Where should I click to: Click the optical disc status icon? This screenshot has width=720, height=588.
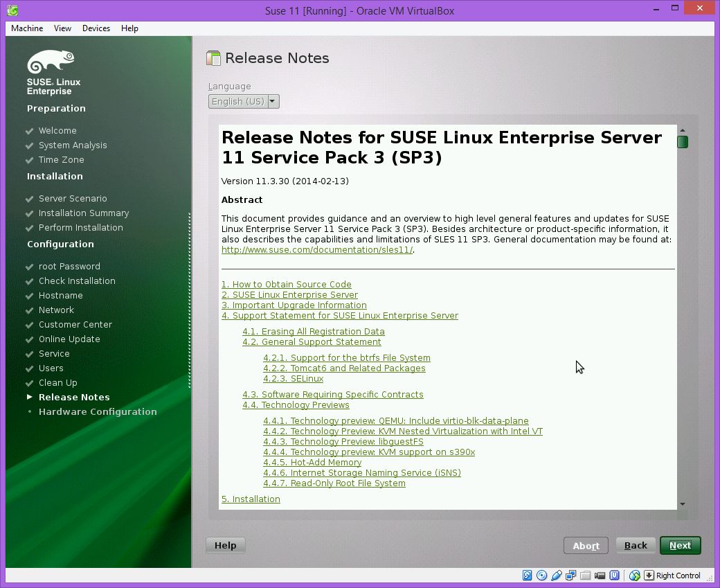[x=542, y=575]
